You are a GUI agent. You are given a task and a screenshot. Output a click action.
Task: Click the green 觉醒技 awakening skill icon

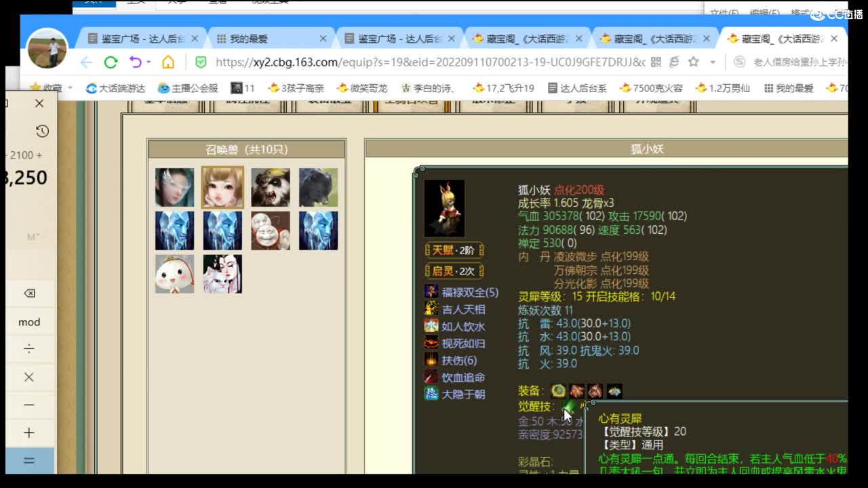pyautogui.click(x=569, y=407)
